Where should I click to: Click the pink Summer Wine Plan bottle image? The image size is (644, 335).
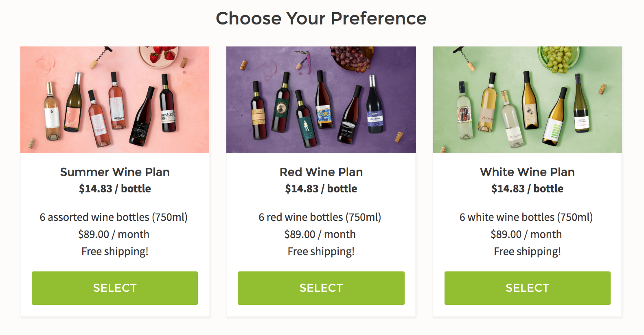tap(115, 100)
